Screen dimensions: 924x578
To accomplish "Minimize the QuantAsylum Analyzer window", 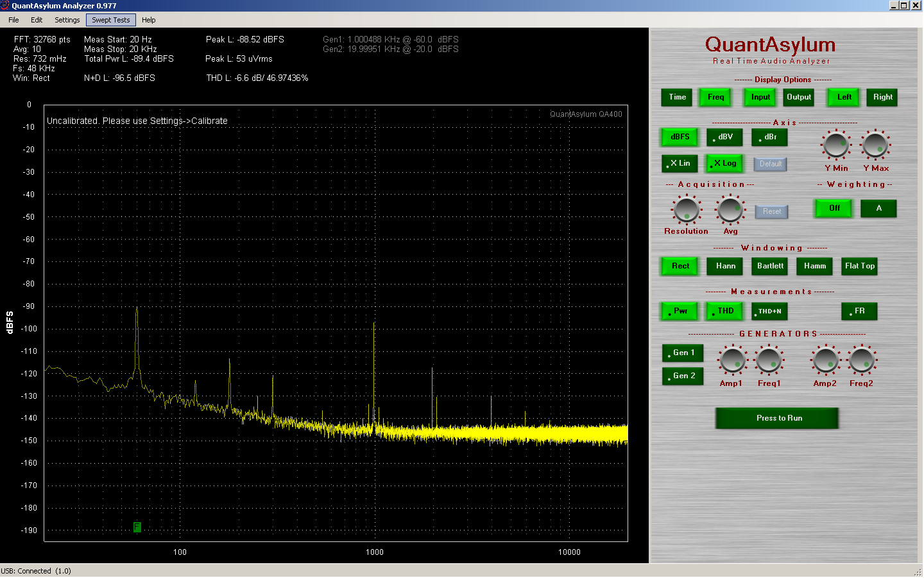I will (x=894, y=5).
